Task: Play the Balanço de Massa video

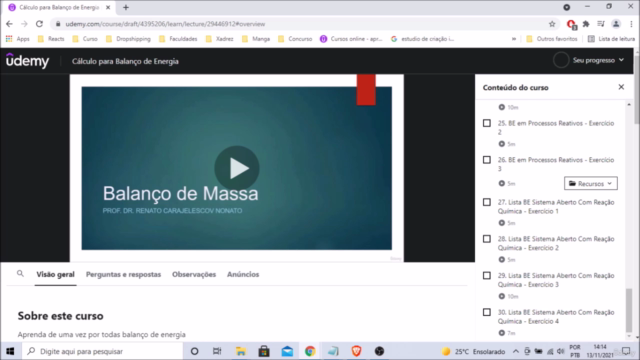Action: point(237,168)
